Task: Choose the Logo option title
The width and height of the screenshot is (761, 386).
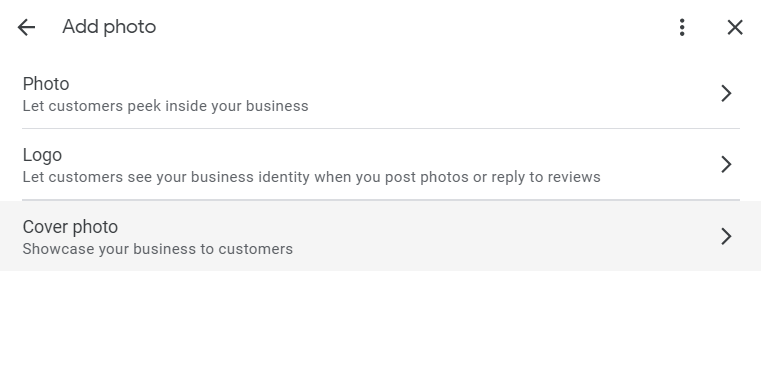Action: pos(42,155)
